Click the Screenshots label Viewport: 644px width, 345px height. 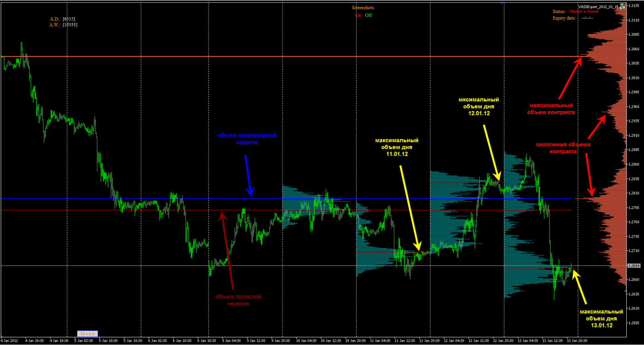(363, 8)
